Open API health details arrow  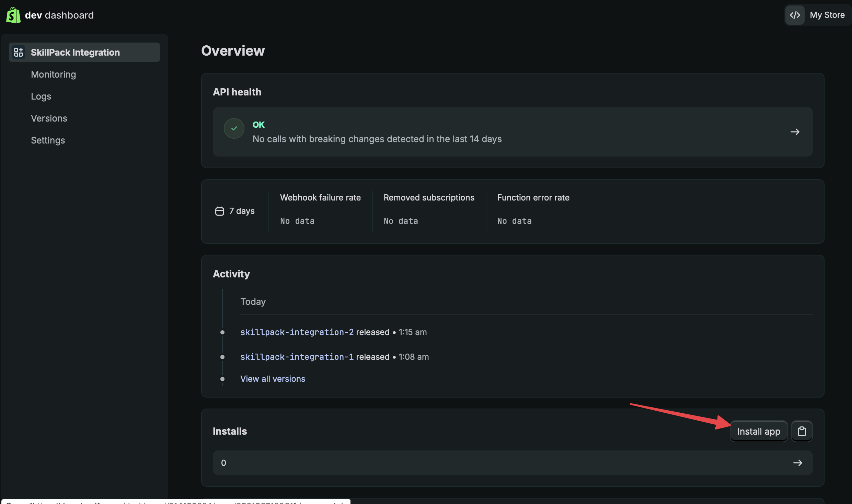click(795, 132)
